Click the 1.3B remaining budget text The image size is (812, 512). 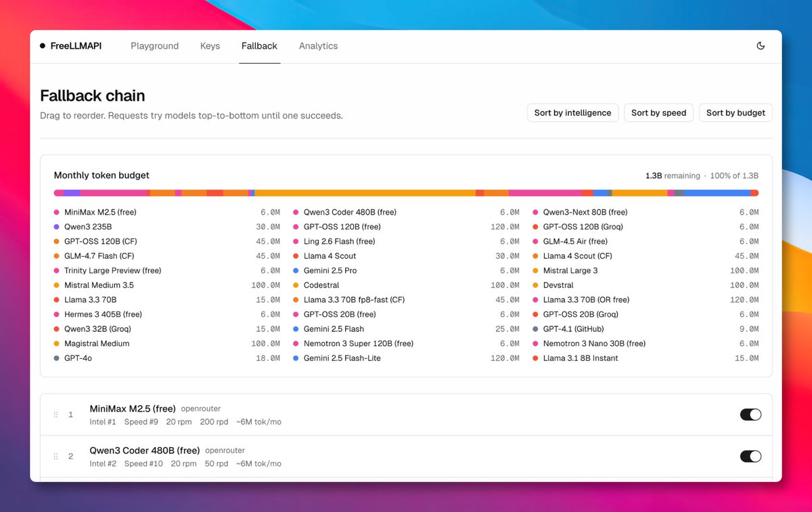(x=673, y=175)
